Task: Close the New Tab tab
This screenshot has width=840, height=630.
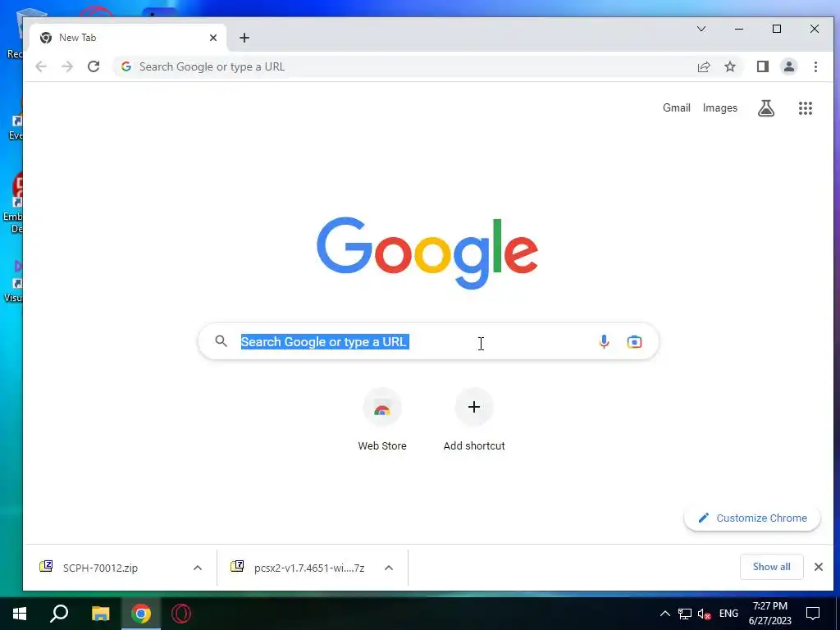Action: coord(213,38)
